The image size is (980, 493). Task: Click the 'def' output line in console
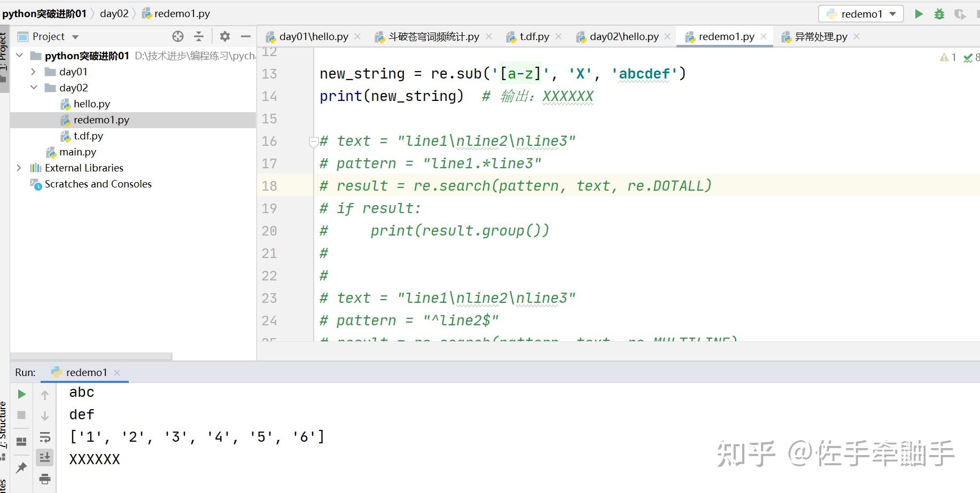coord(82,415)
